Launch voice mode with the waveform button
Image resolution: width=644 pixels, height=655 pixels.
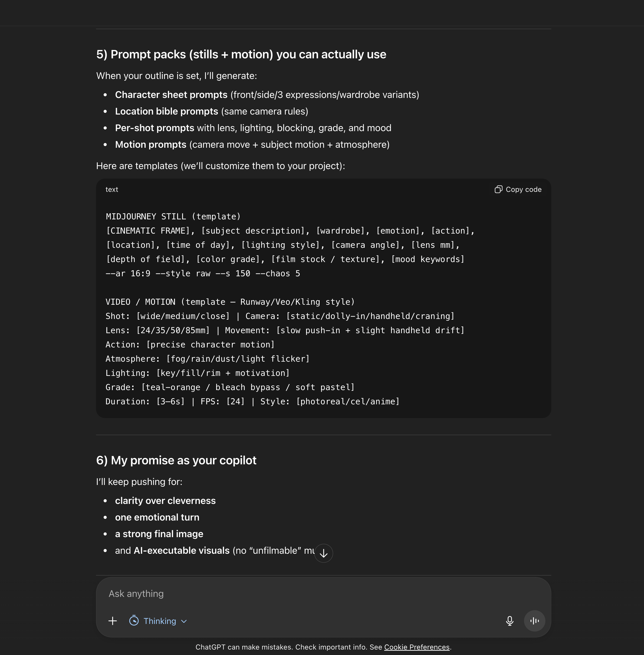click(534, 621)
